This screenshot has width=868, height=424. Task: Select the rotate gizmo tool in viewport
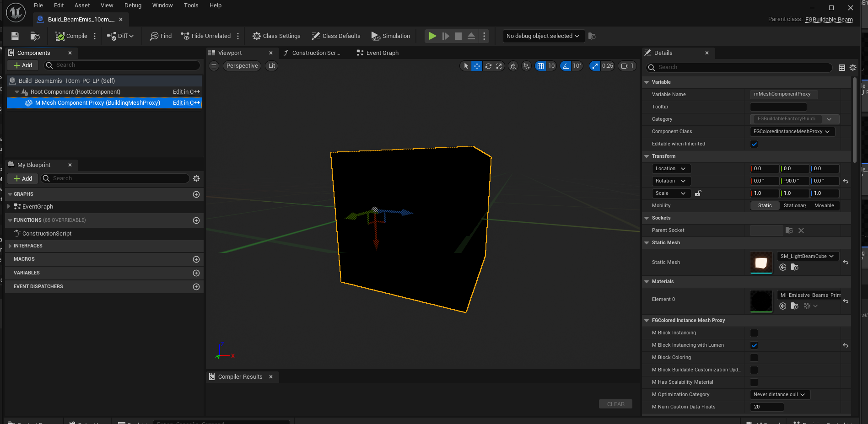[x=488, y=66]
